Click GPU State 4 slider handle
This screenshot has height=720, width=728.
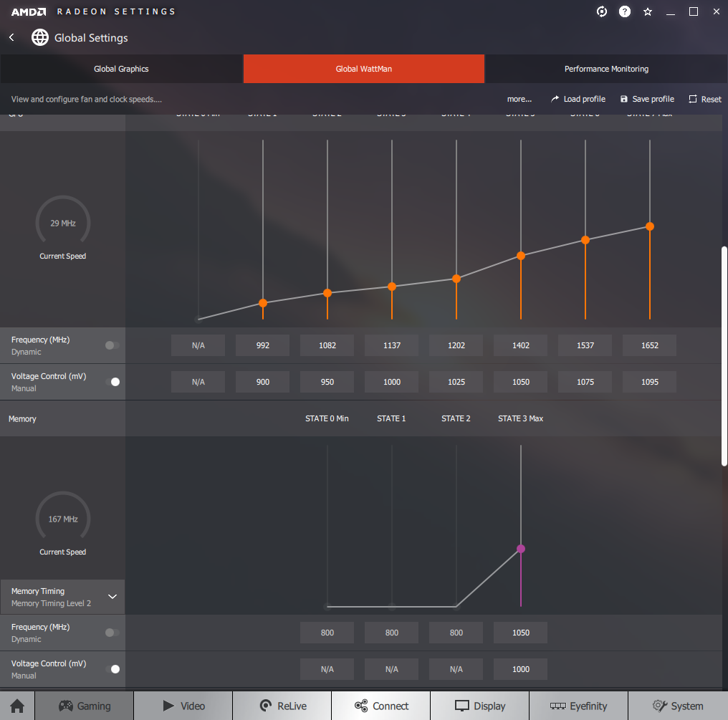click(456, 279)
